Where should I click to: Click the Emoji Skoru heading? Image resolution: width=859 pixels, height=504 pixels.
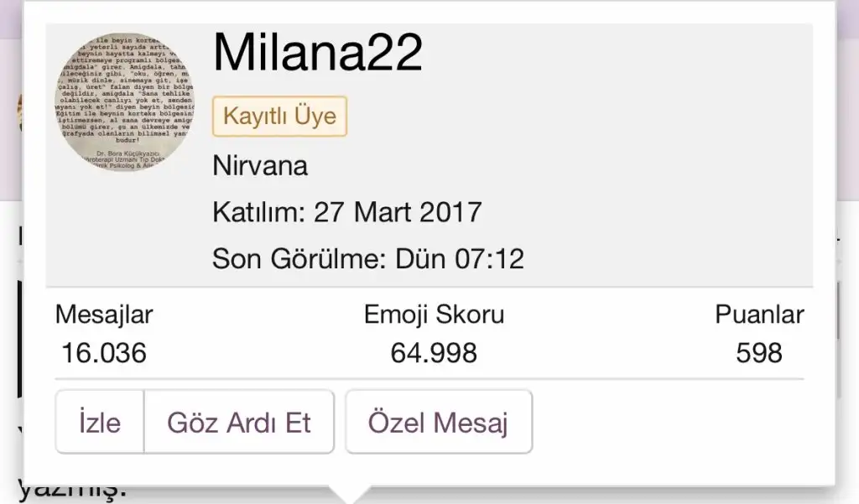coord(434,315)
